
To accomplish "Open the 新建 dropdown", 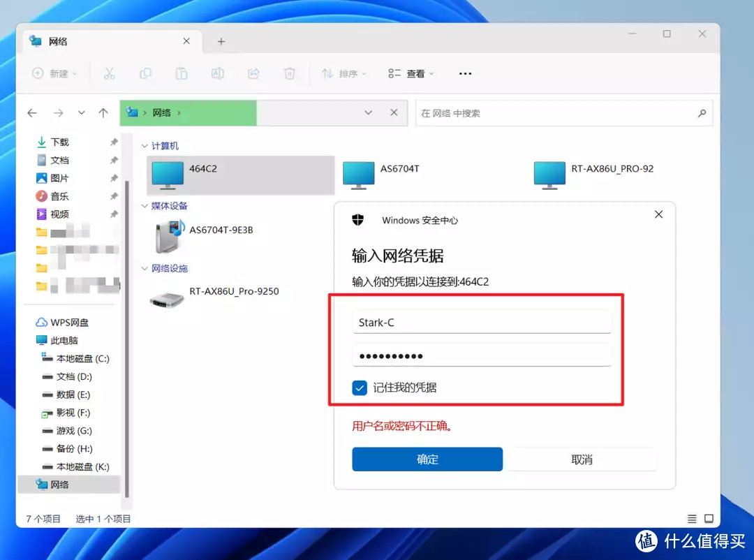I will tap(54, 73).
